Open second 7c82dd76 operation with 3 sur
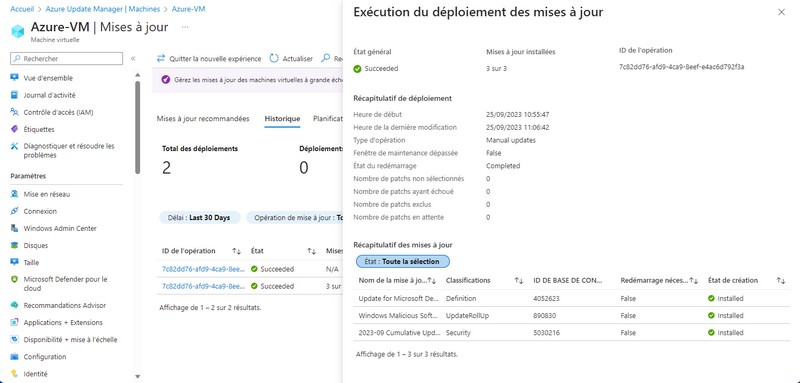 [203, 286]
